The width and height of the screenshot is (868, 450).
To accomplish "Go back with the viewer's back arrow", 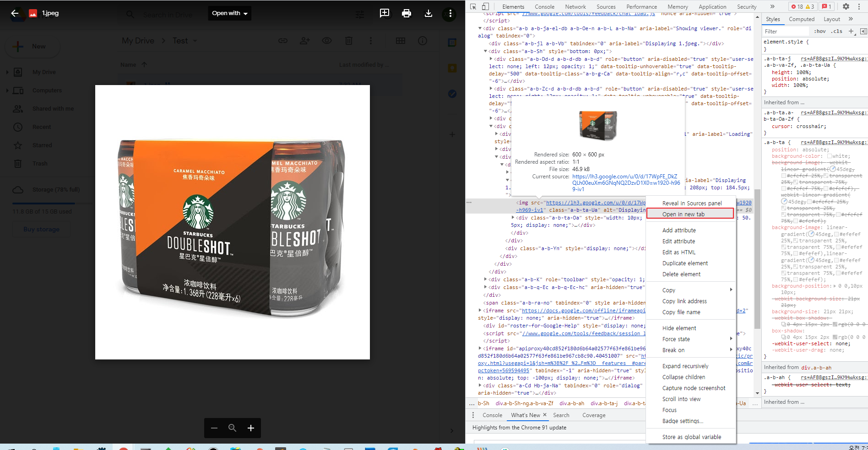I will click(15, 13).
